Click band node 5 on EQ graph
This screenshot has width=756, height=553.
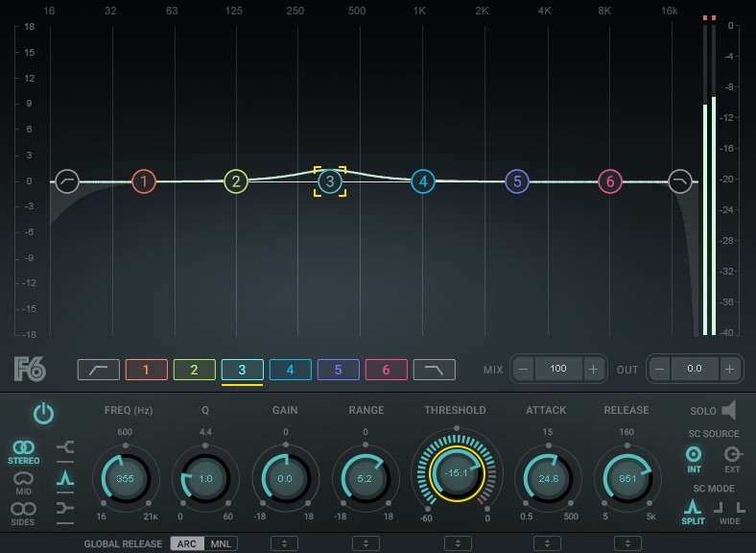click(x=516, y=180)
